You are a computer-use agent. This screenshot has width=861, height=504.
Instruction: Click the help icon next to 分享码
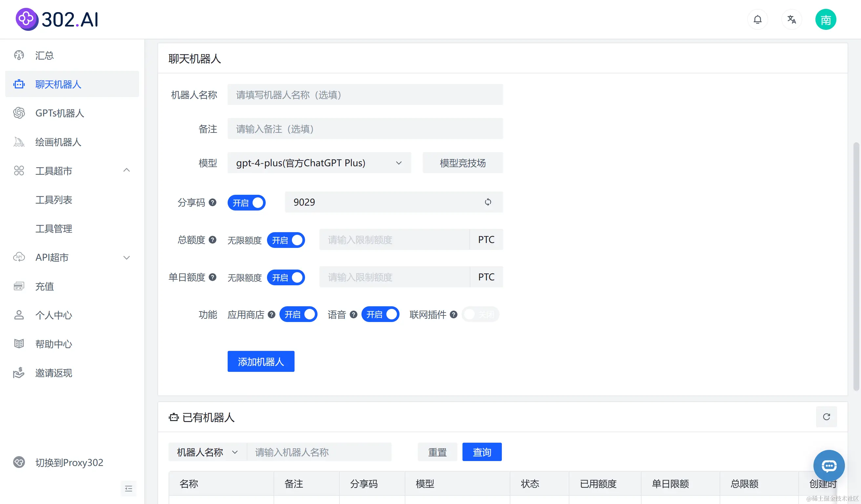pyautogui.click(x=213, y=203)
